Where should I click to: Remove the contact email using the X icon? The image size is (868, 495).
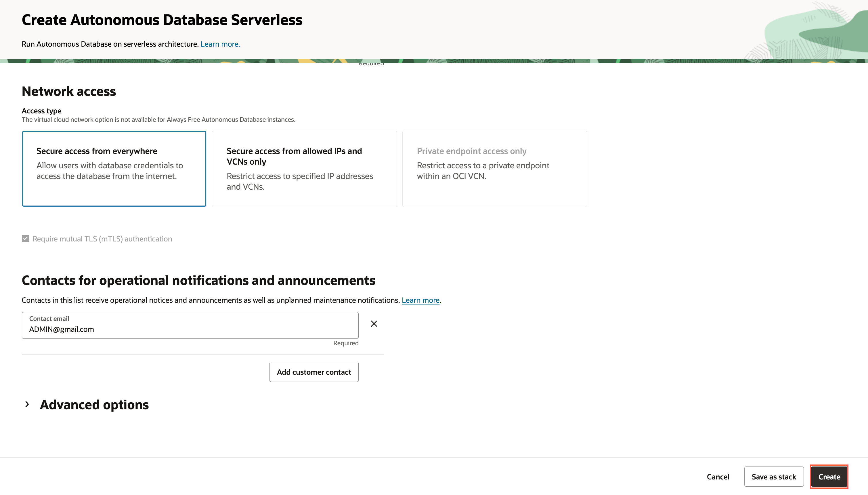(374, 324)
